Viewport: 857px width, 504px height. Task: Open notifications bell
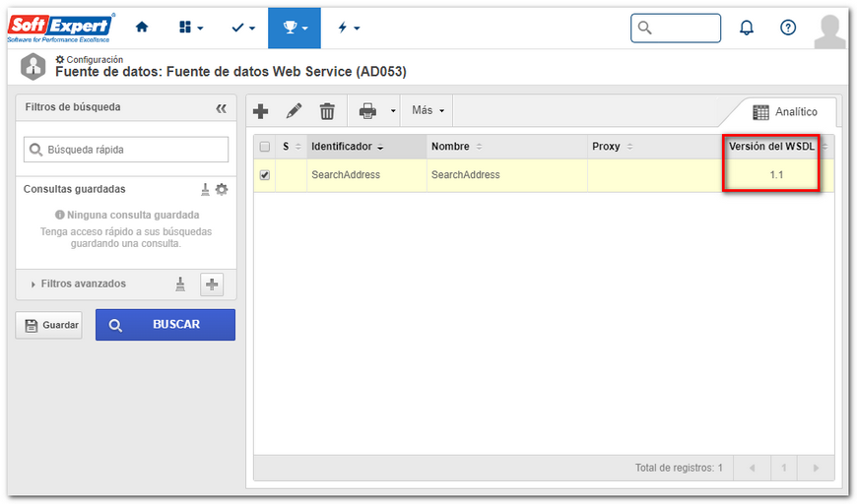[747, 28]
